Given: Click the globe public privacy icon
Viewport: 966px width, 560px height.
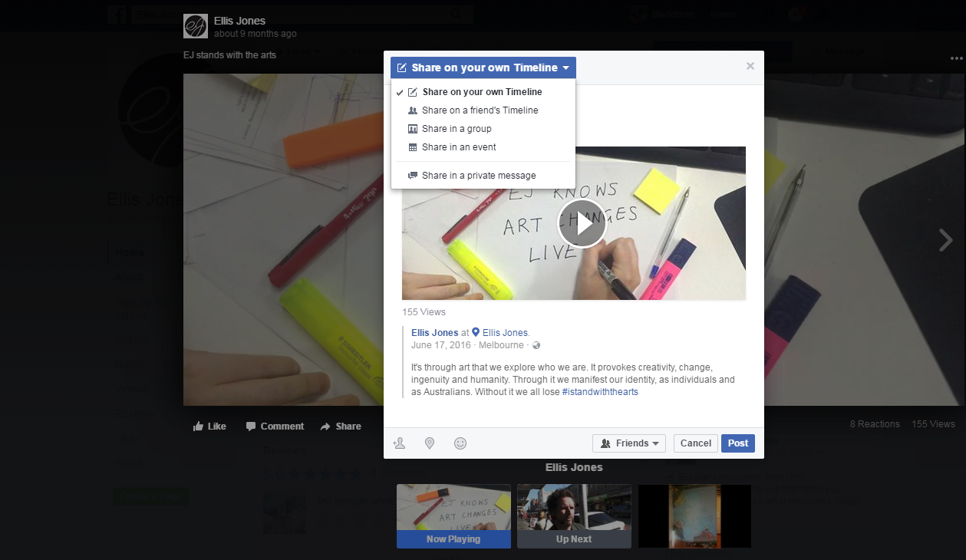Looking at the screenshot, I should (x=536, y=346).
